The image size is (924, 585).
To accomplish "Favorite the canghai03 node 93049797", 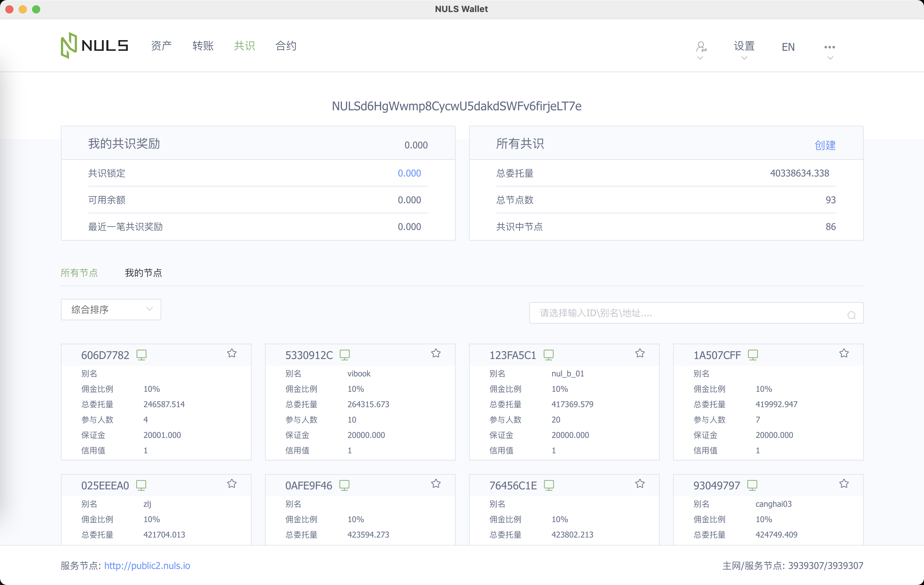I will (x=844, y=483).
